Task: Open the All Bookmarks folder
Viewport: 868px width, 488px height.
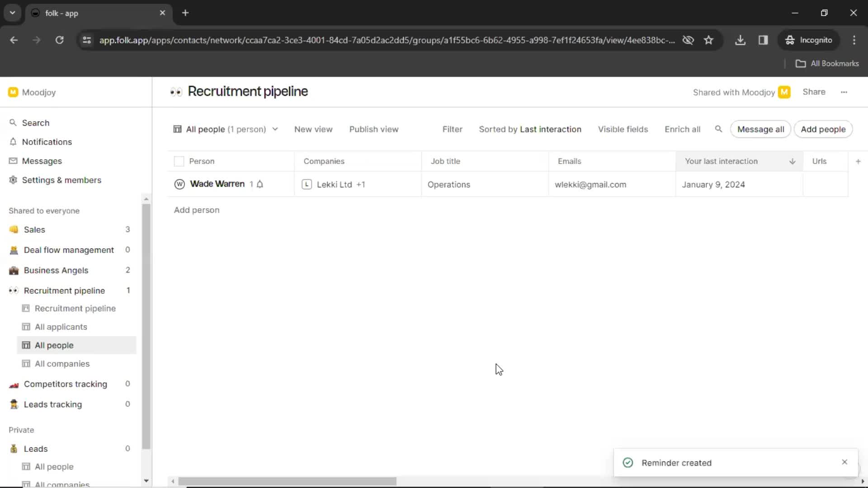Action: click(827, 64)
